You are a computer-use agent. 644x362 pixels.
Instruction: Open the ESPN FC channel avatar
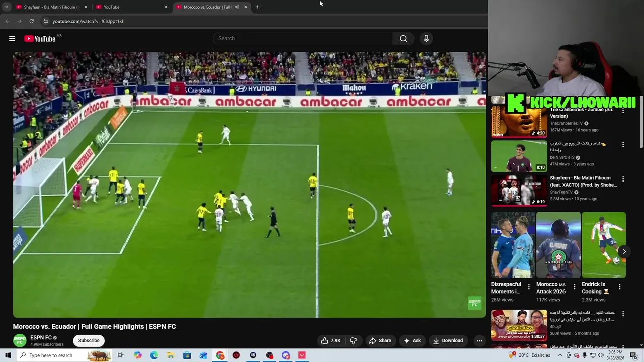tap(20, 340)
